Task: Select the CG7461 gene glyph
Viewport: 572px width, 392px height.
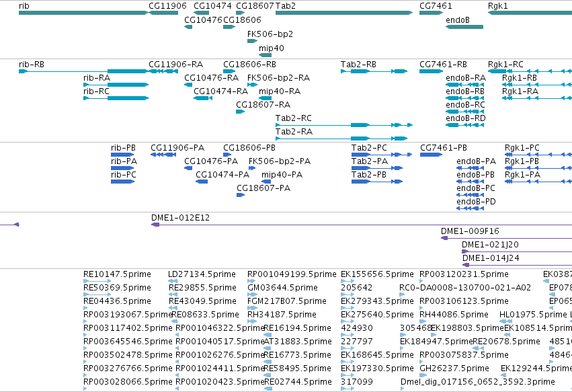Action: click(x=432, y=13)
